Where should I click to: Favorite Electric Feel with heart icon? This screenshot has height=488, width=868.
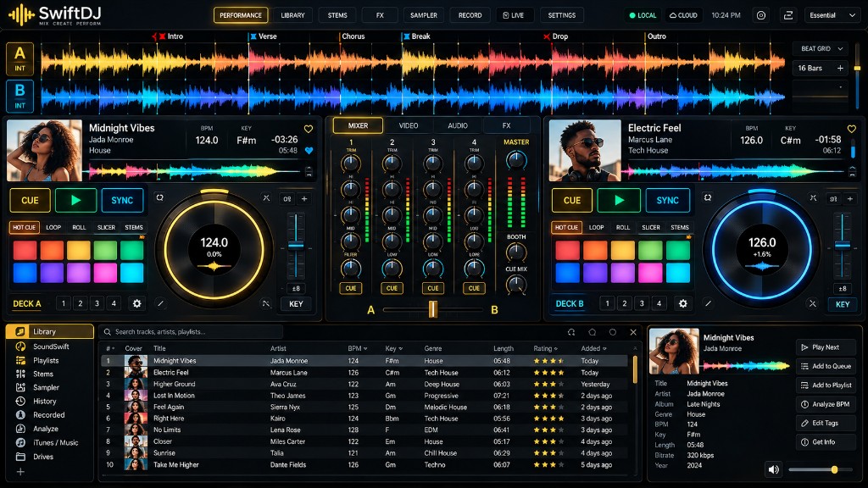851,129
